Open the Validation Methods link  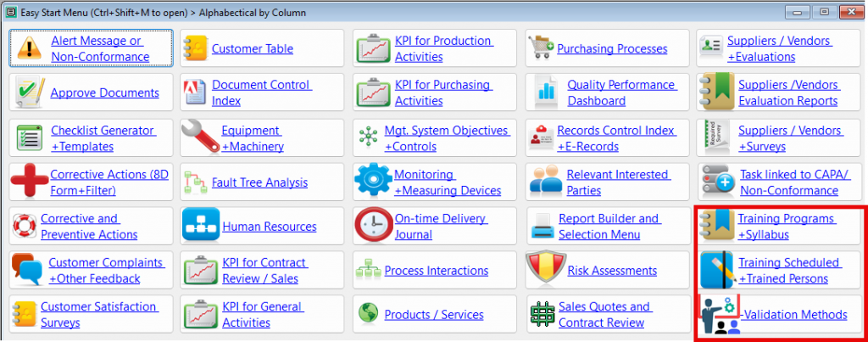click(794, 315)
